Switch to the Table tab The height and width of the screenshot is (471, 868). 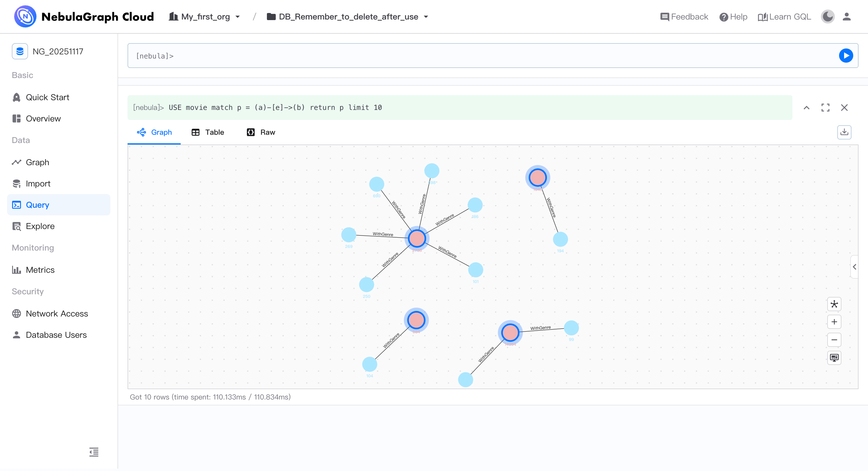click(x=208, y=132)
